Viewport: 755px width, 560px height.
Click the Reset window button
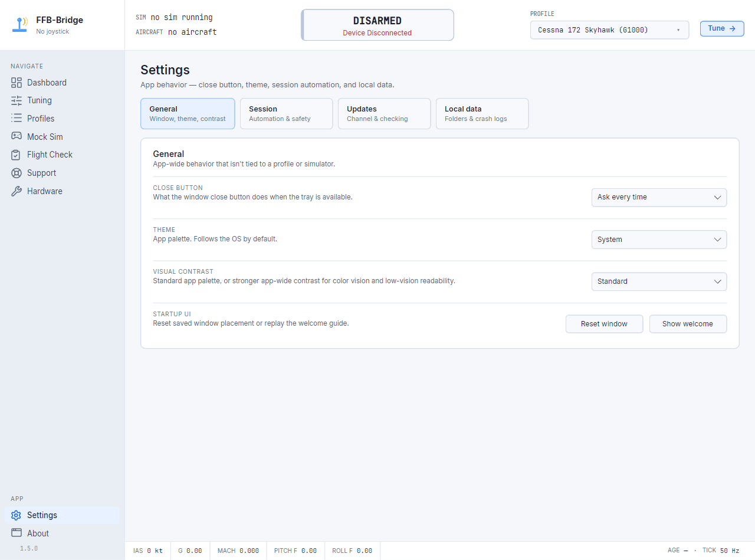[x=604, y=324]
